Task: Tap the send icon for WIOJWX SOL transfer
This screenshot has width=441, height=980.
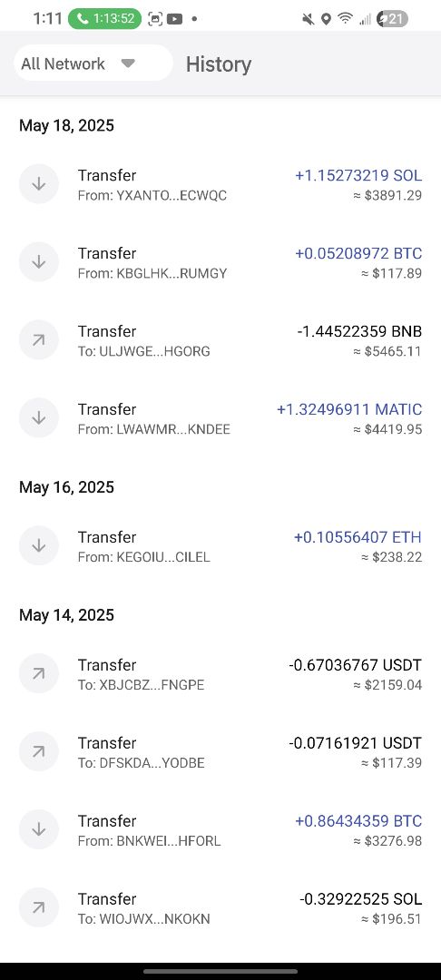Action: click(39, 908)
